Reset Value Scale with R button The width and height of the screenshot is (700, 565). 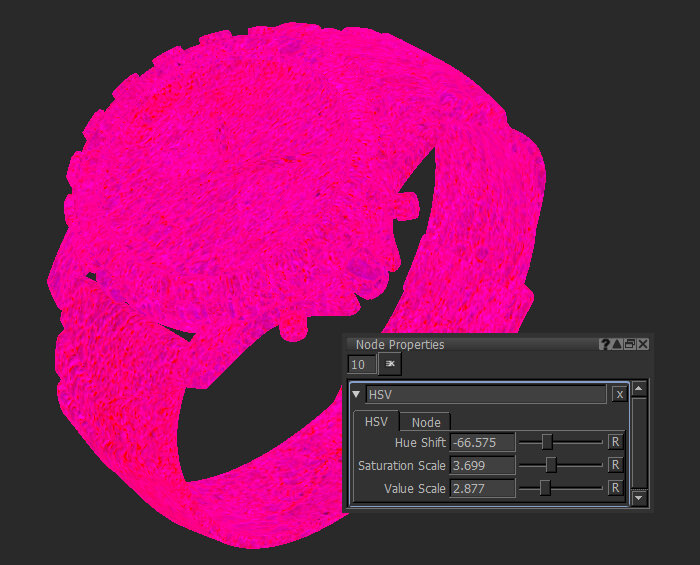point(615,488)
